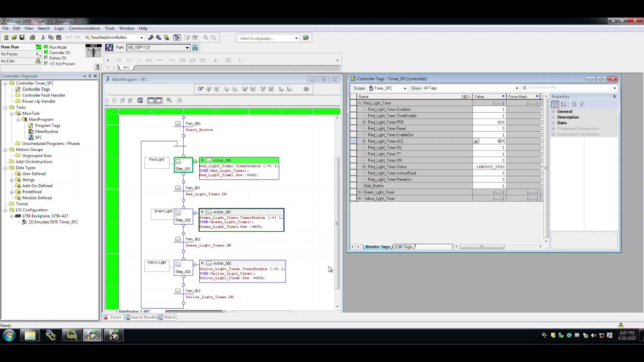644x362 pixels.
Task: Open the DI_TpopStepDownButton search dropdown
Action: click(x=141, y=38)
